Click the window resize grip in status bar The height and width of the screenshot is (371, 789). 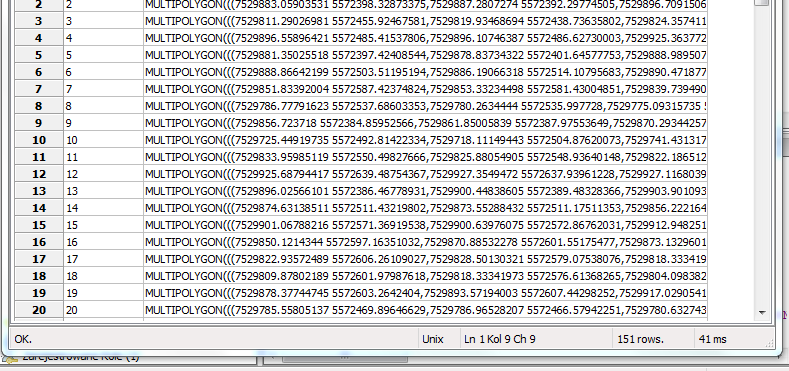pos(769,343)
